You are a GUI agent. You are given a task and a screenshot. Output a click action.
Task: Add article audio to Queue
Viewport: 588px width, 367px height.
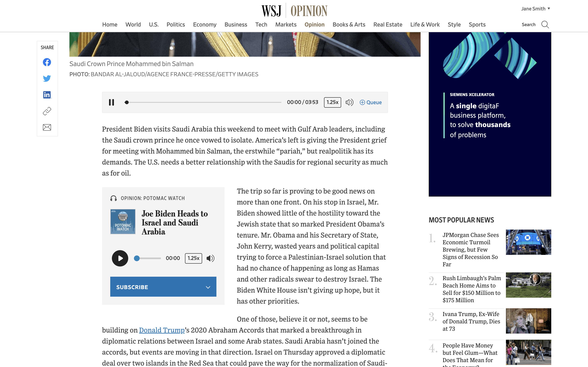click(x=371, y=102)
